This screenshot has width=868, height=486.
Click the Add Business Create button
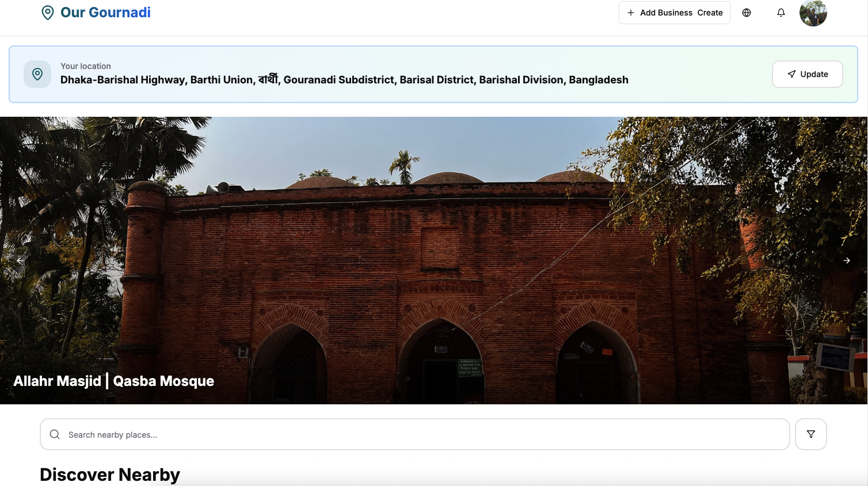pos(674,13)
